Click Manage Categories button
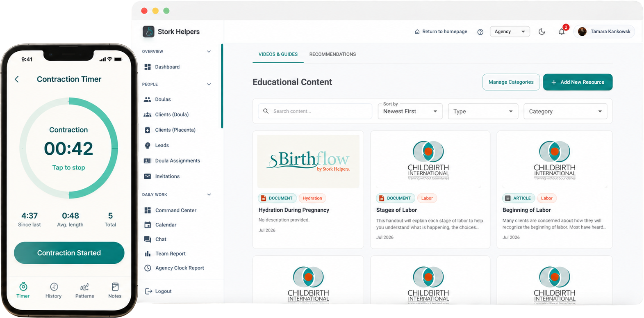Viewport: 644px width, 318px height. pyautogui.click(x=511, y=82)
